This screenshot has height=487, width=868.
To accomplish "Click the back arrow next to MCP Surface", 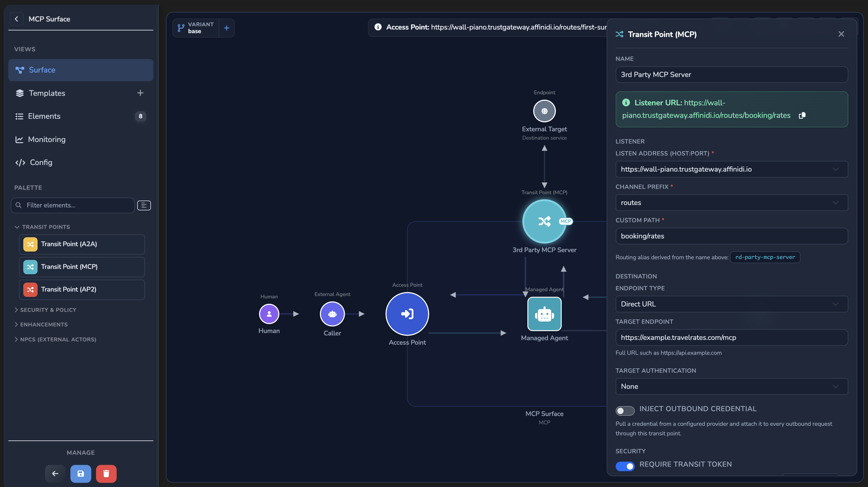I will 16,19.
